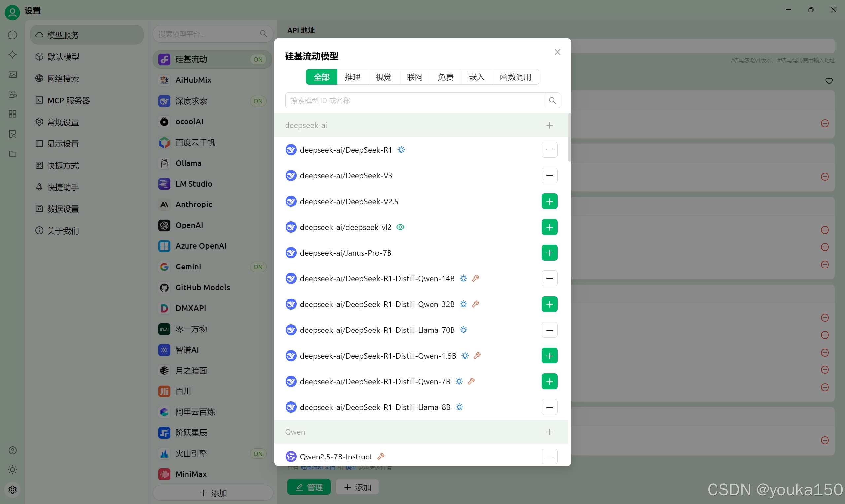The width and height of the screenshot is (845, 504).
Task: Add the deepseek-ai/DeepSeek-V2.5 model
Action: click(549, 202)
